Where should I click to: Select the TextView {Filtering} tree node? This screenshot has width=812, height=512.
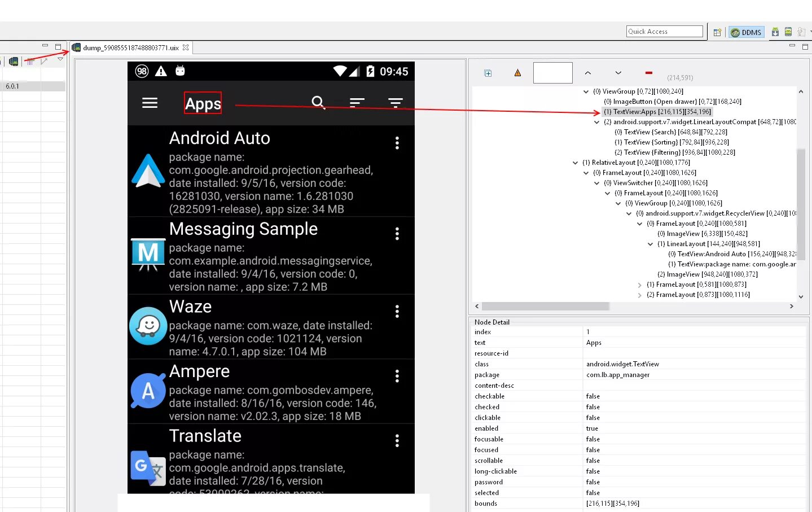point(674,152)
